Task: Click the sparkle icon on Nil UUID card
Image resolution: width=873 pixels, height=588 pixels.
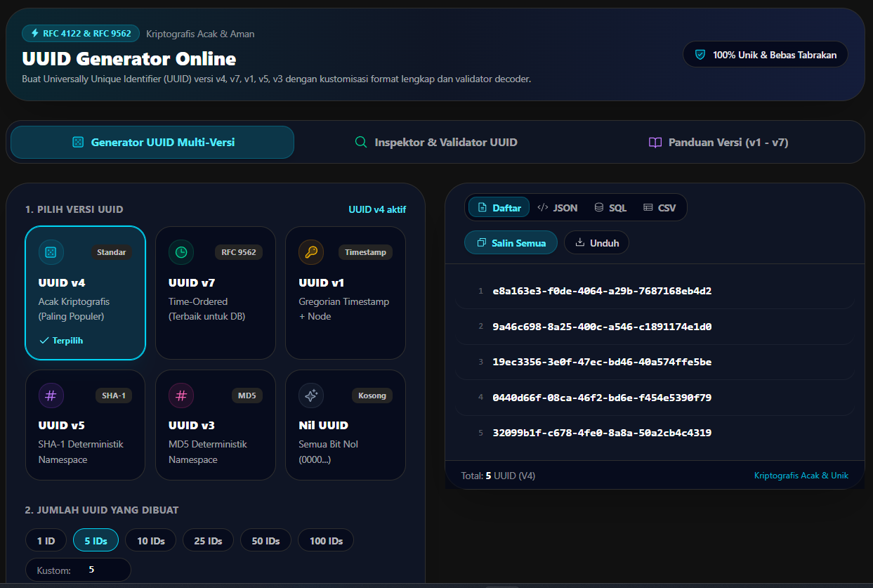Action: pos(311,396)
